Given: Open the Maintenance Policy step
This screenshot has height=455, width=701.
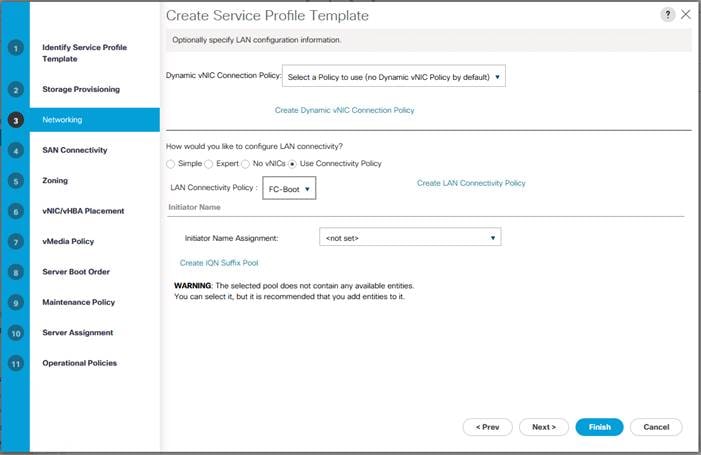Looking at the screenshot, I should [x=79, y=302].
